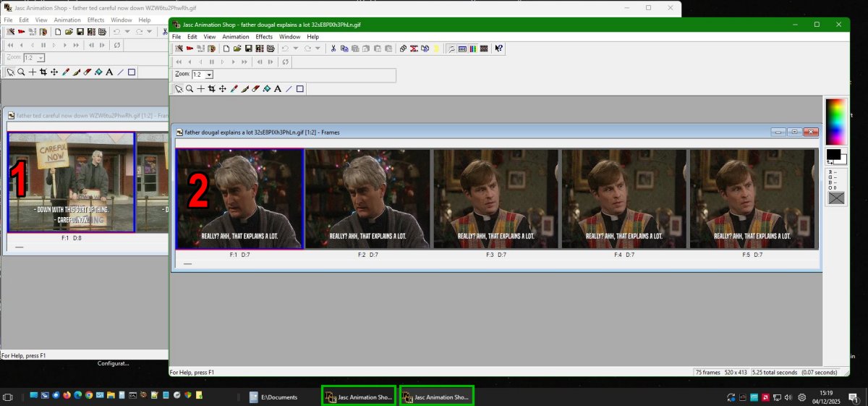Select the Paint Brush tool in front window
This screenshot has width=868, height=406.
pos(244,89)
